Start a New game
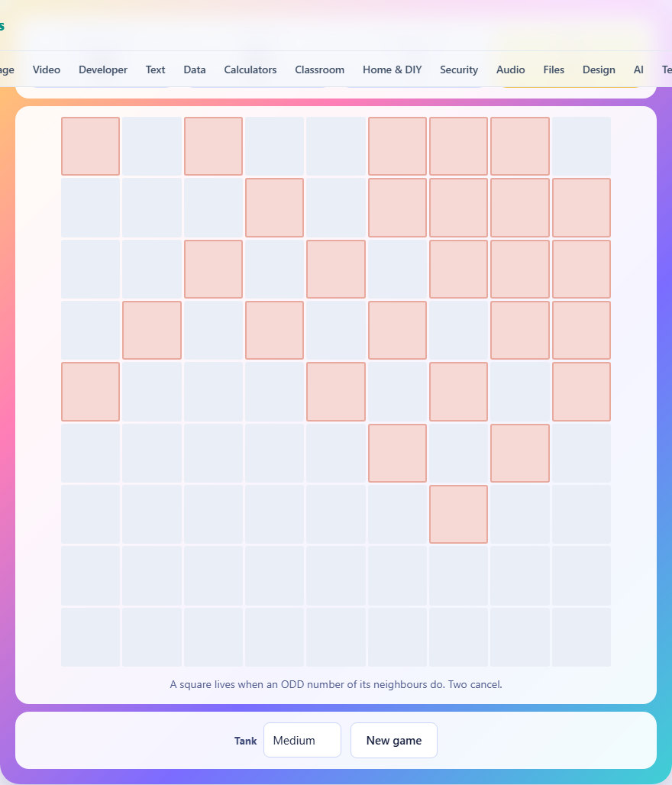The width and height of the screenshot is (672, 785). (x=393, y=740)
